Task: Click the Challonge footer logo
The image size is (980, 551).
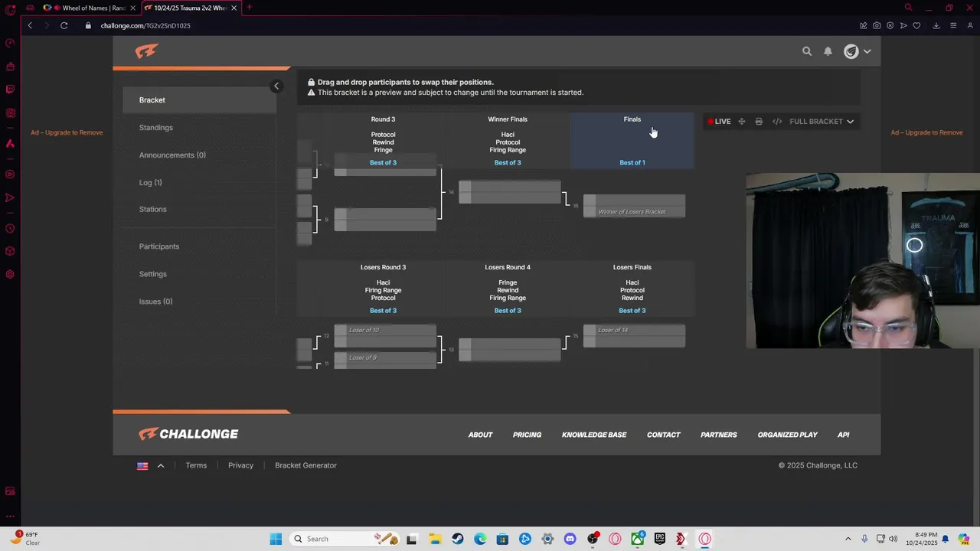Action: [188, 434]
